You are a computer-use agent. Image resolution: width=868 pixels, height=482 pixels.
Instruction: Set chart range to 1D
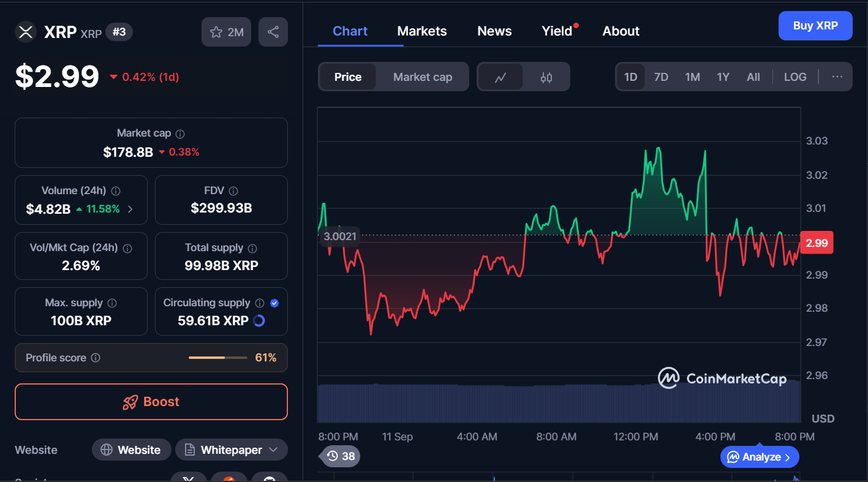[631, 77]
